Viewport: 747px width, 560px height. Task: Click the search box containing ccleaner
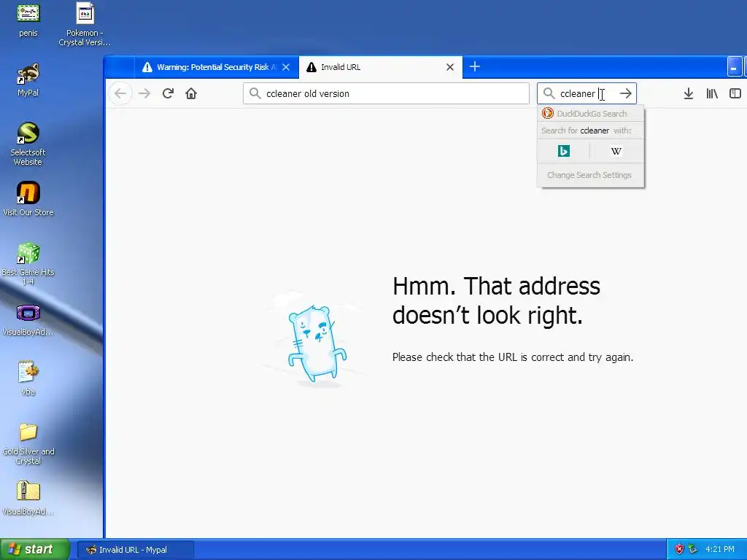coord(587,93)
